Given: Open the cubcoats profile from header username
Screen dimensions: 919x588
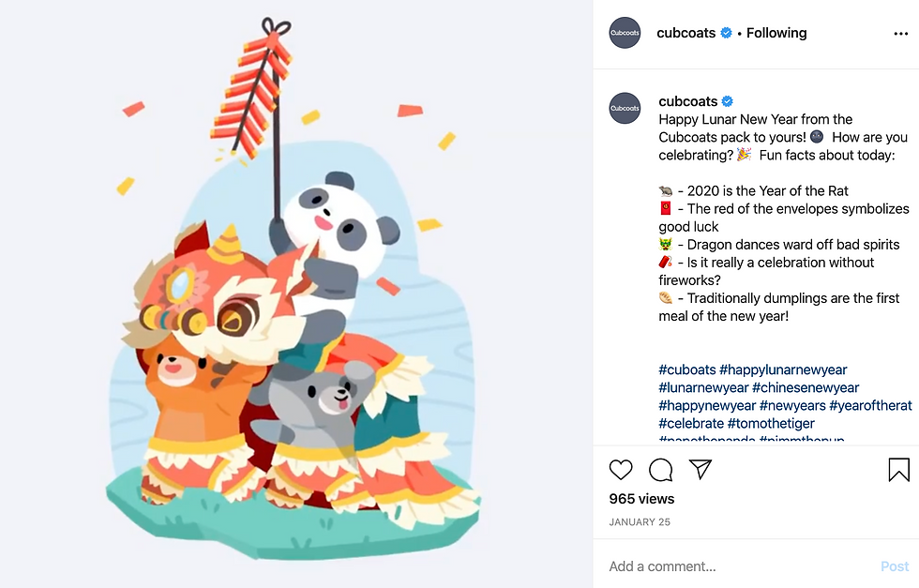Looking at the screenshot, I should (x=685, y=33).
